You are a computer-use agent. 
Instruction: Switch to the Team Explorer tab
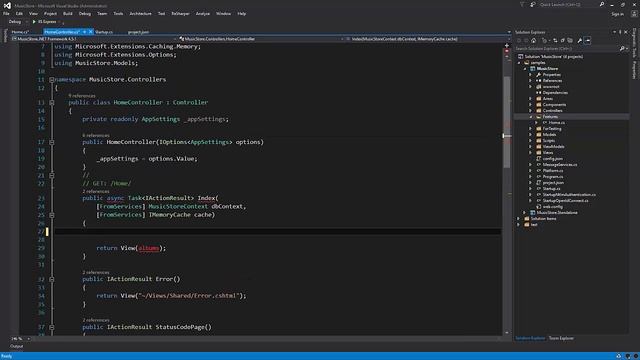click(x=561, y=338)
